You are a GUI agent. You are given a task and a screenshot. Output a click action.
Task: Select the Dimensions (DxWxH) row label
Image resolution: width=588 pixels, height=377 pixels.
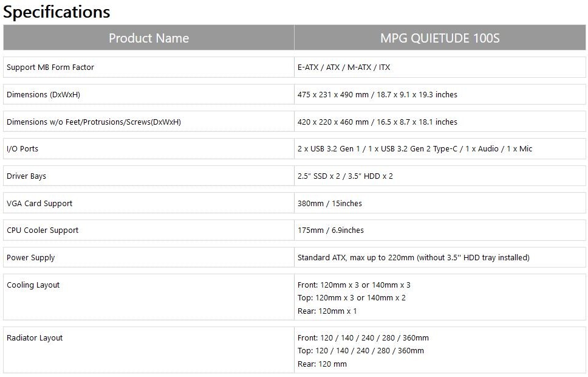tap(43, 95)
